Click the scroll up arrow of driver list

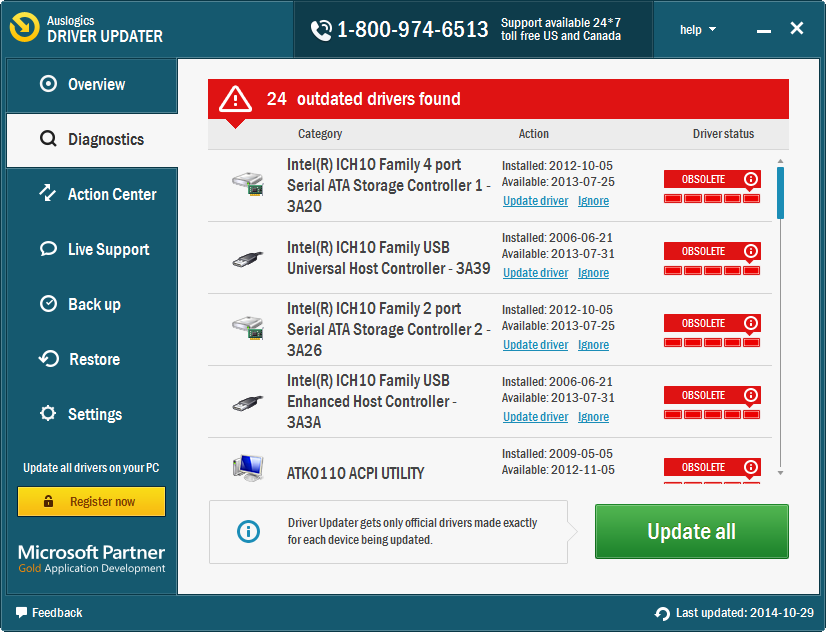point(780,161)
